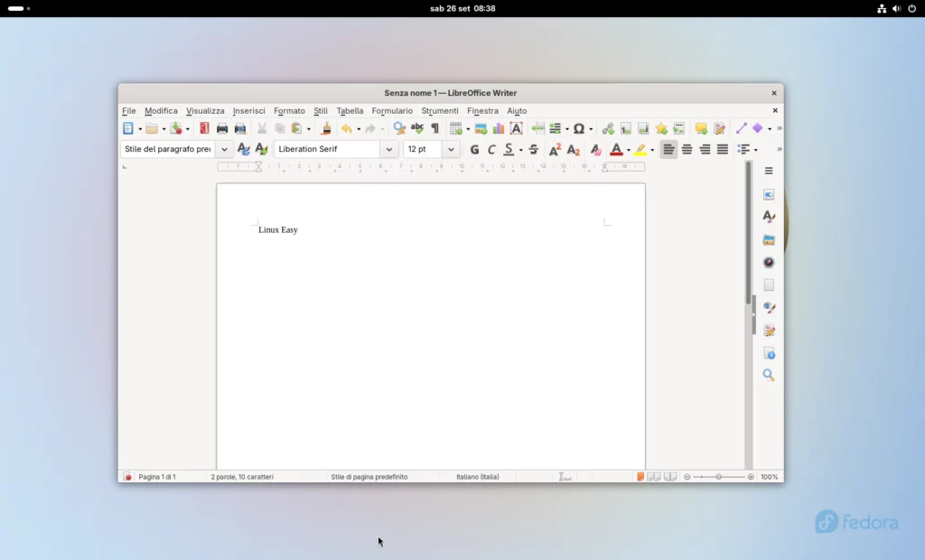Open the font color dropdown arrow

(x=629, y=150)
